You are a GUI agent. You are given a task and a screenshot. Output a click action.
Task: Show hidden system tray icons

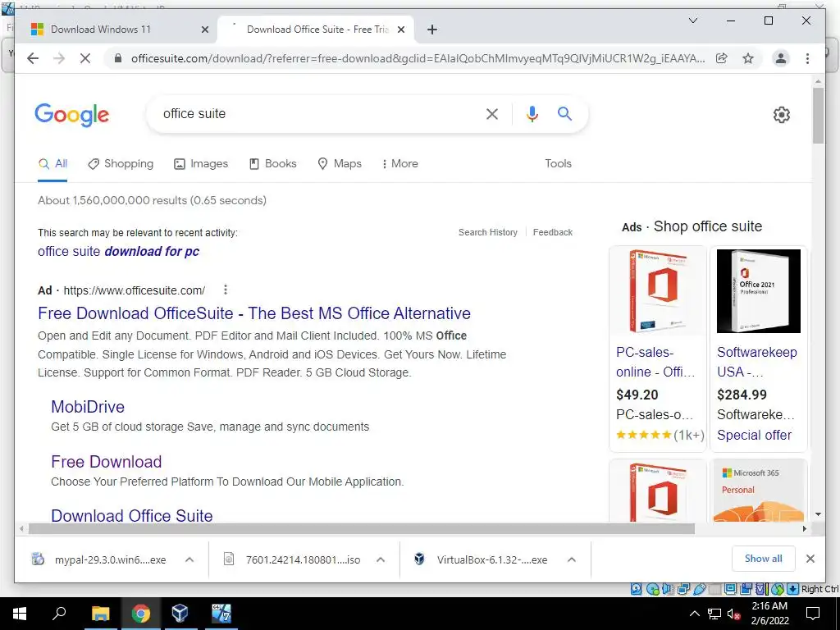694,614
